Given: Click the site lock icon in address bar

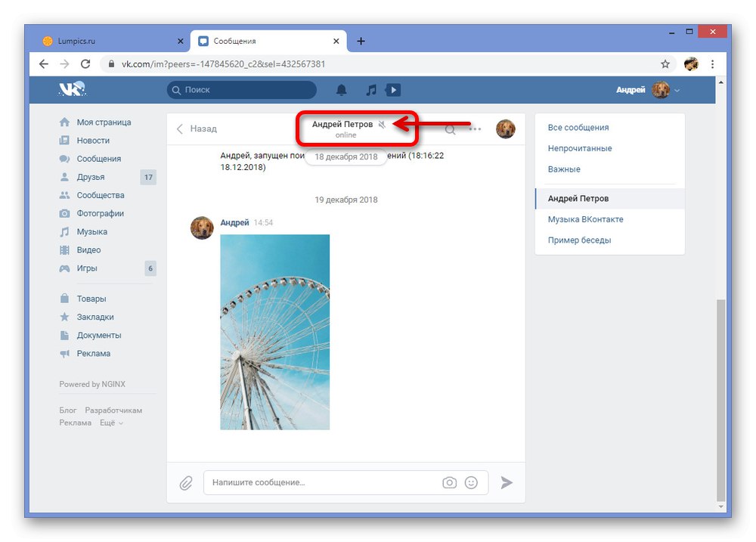Looking at the screenshot, I should pyautogui.click(x=111, y=63).
